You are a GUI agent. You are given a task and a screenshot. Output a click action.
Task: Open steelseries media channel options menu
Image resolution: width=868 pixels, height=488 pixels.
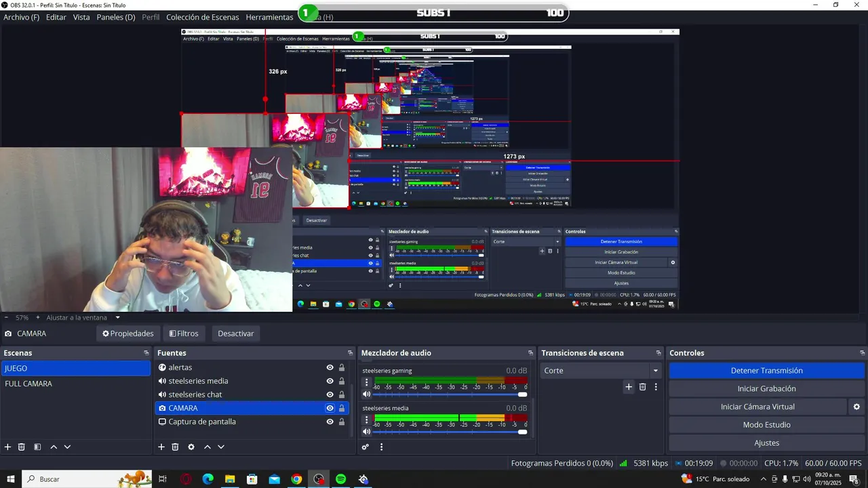pos(367,420)
